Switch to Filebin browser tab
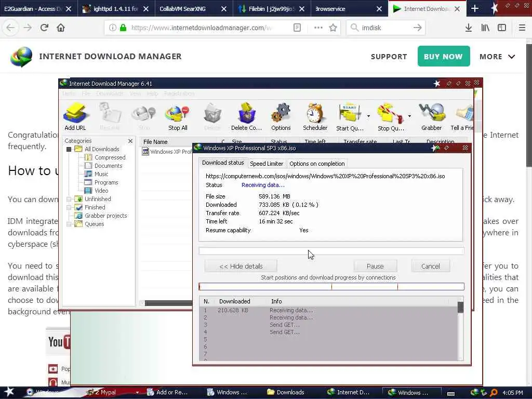The image size is (532, 399). (272, 9)
